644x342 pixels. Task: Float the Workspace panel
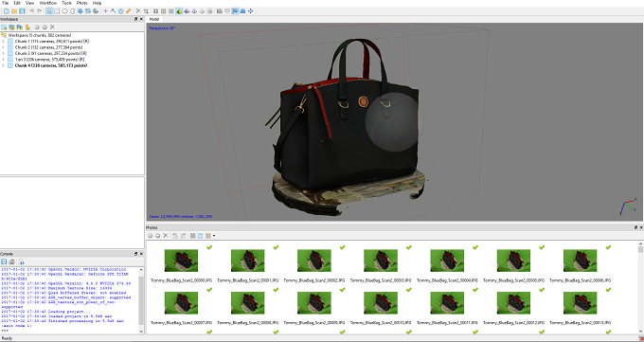click(136, 19)
